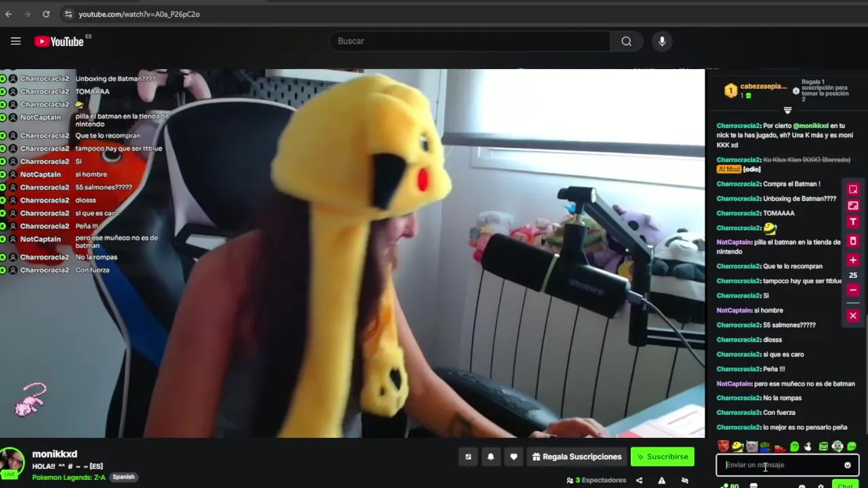Image resolution: width=868 pixels, height=488 pixels.
Task: Click the green Suscribirse button
Action: coord(663,457)
